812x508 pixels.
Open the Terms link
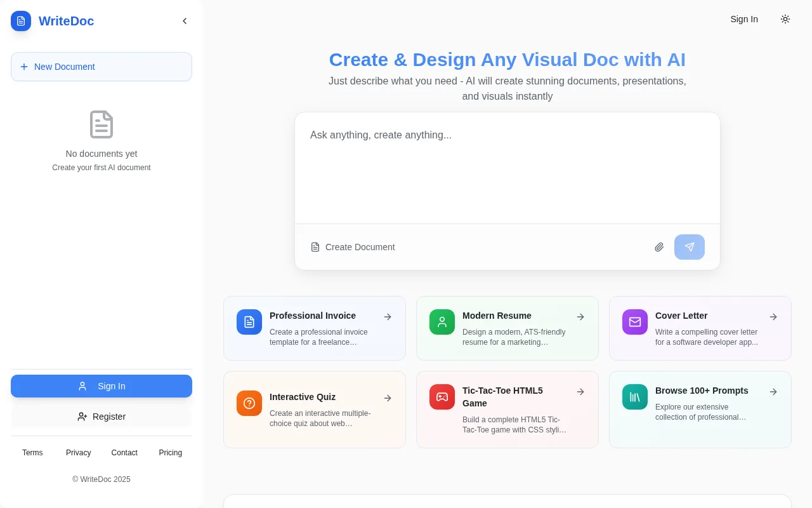32,453
